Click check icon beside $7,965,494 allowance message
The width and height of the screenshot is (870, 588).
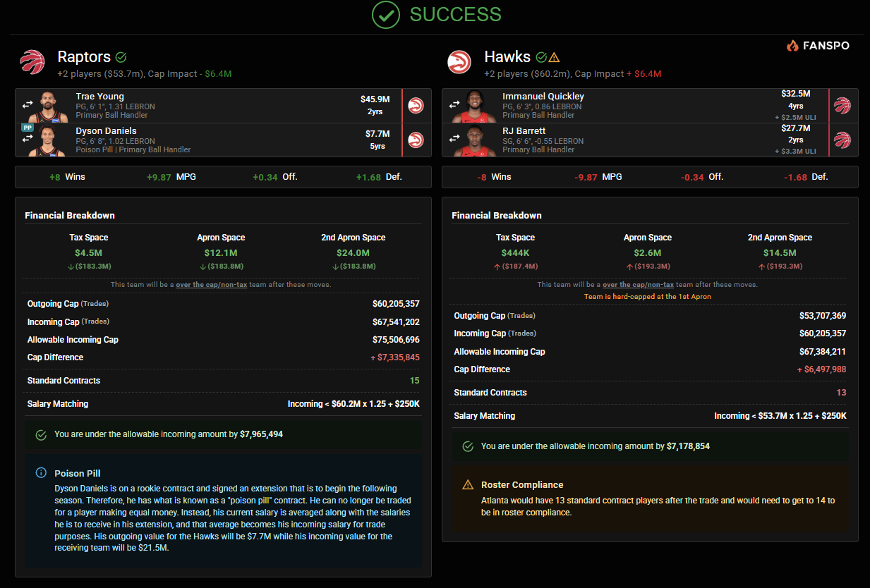pyautogui.click(x=41, y=434)
